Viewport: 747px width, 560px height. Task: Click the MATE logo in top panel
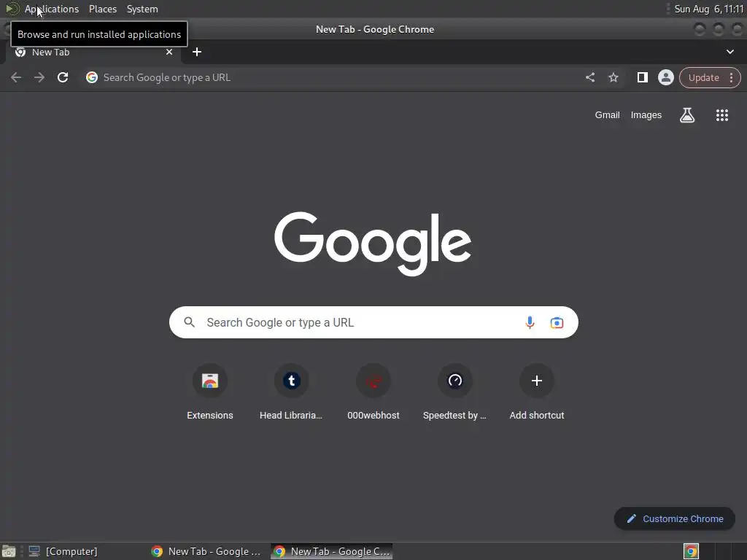12,9
